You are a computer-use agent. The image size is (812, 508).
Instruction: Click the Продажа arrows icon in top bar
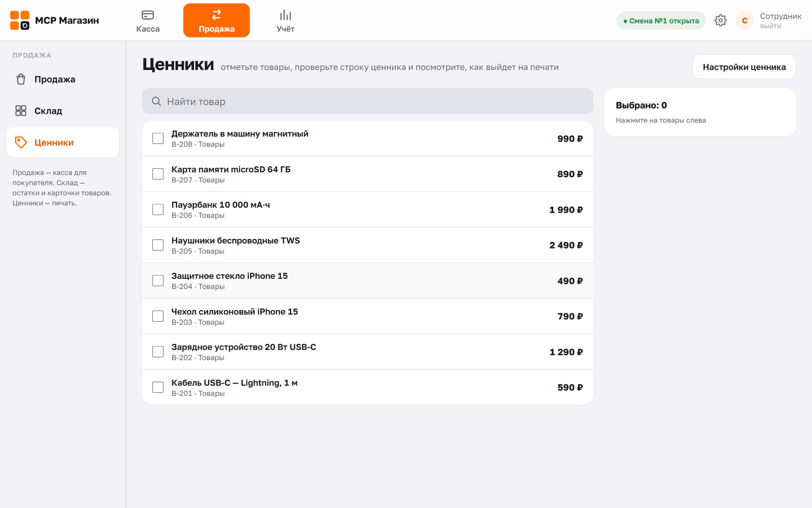pyautogui.click(x=216, y=15)
